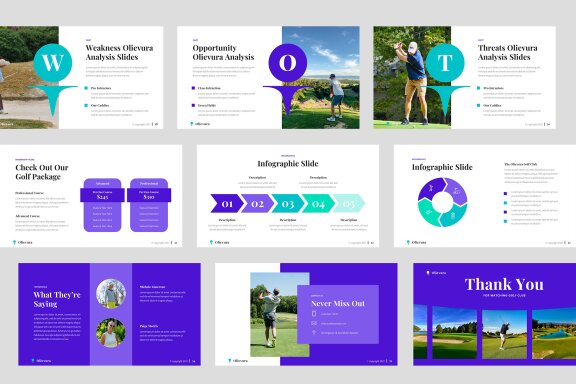Select the 01 arrow step
The image size is (576, 384).
(x=227, y=204)
